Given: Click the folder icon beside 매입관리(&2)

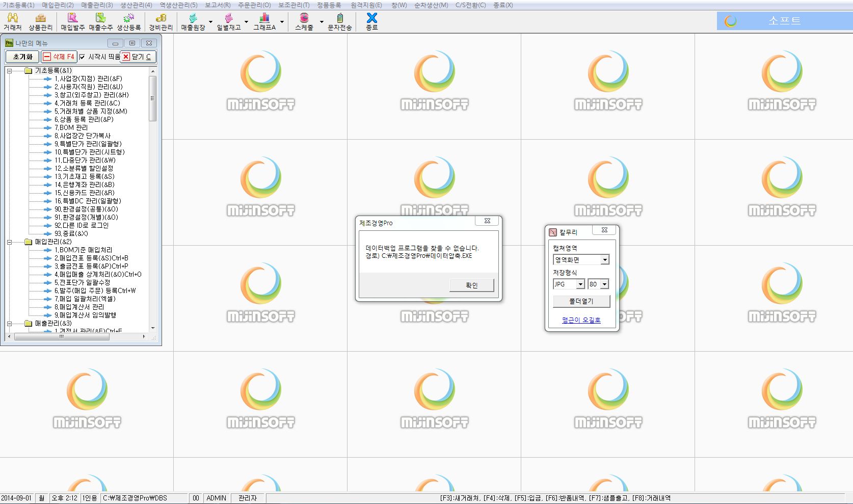Looking at the screenshot, I should pos(29,242).
